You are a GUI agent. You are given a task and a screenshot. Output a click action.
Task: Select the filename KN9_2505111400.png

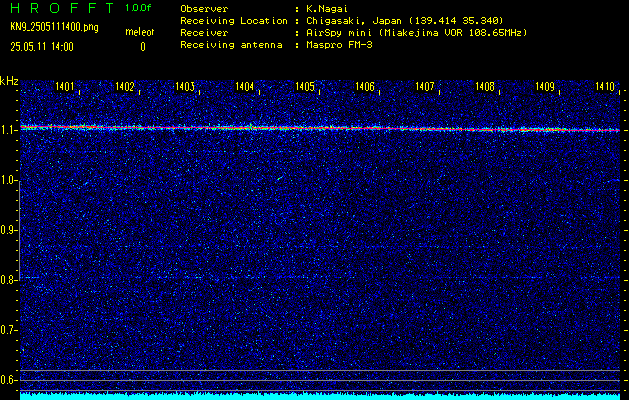coord(54,27)
